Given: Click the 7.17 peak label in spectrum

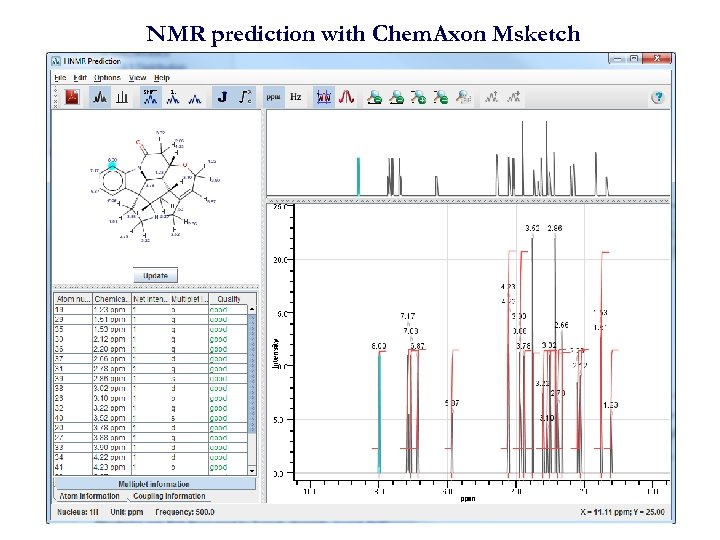Looking at the screenshot, I should click(407, 316).
